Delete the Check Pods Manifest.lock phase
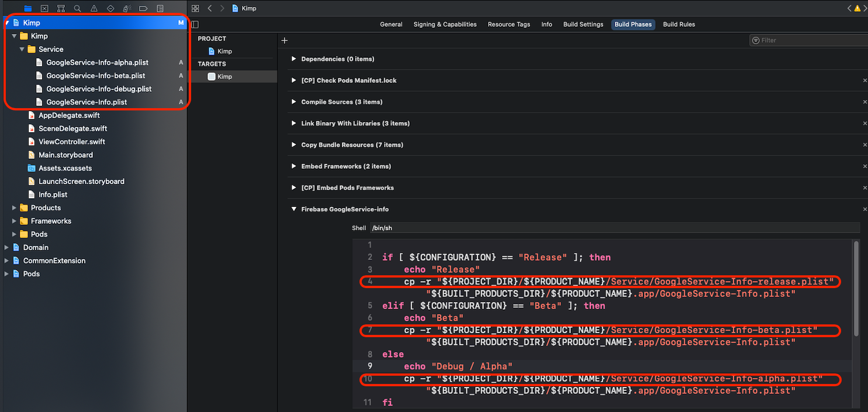Image resolution: width=868 pixels, height=412 pixels. [865, 81]
